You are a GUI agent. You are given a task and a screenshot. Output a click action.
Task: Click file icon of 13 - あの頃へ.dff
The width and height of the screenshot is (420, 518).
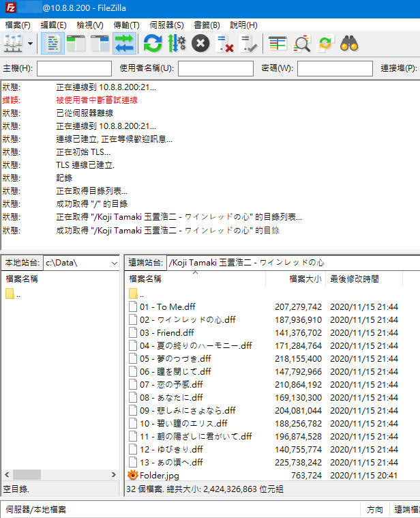pyautogui.click(x=133, y=463)
